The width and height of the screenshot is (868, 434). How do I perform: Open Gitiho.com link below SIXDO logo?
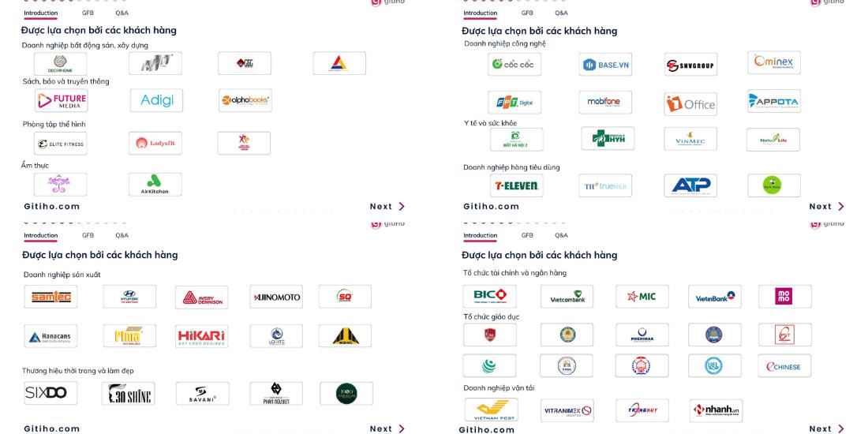point(52,428)
